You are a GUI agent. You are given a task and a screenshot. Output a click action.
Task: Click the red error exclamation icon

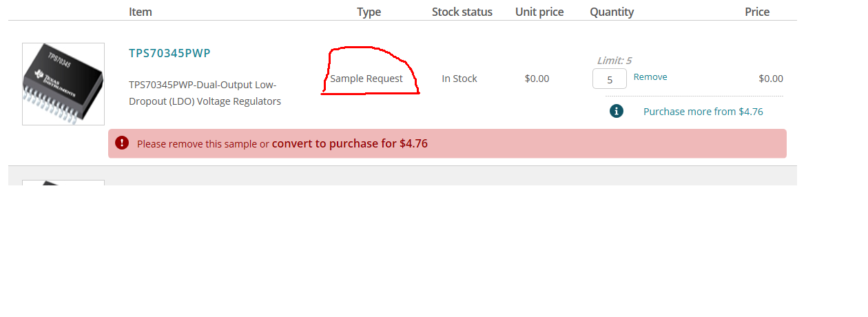122,143
